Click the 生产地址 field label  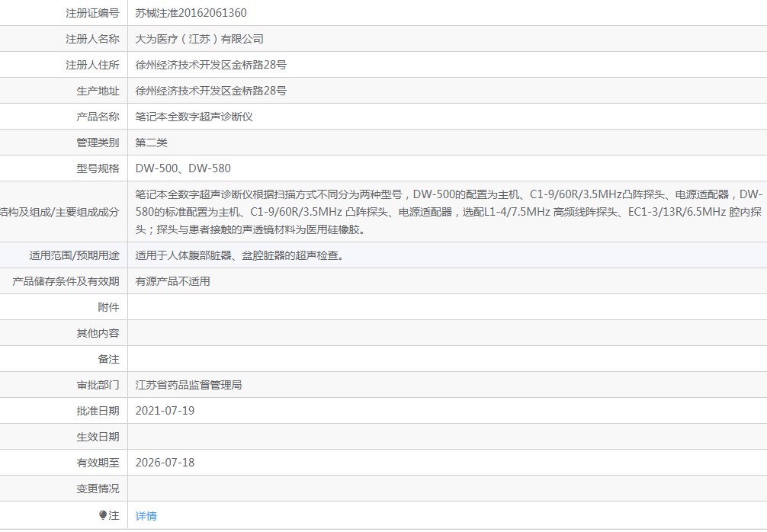pyautogui.click(x=98, y=91)
